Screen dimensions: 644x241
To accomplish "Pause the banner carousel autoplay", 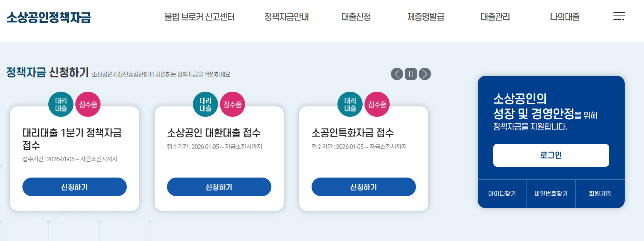I will pyautogui.click(x=411, y=74).
